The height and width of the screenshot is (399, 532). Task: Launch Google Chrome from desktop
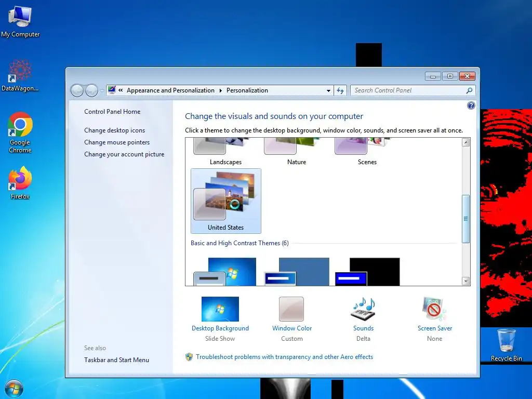(x=20, y=132)
